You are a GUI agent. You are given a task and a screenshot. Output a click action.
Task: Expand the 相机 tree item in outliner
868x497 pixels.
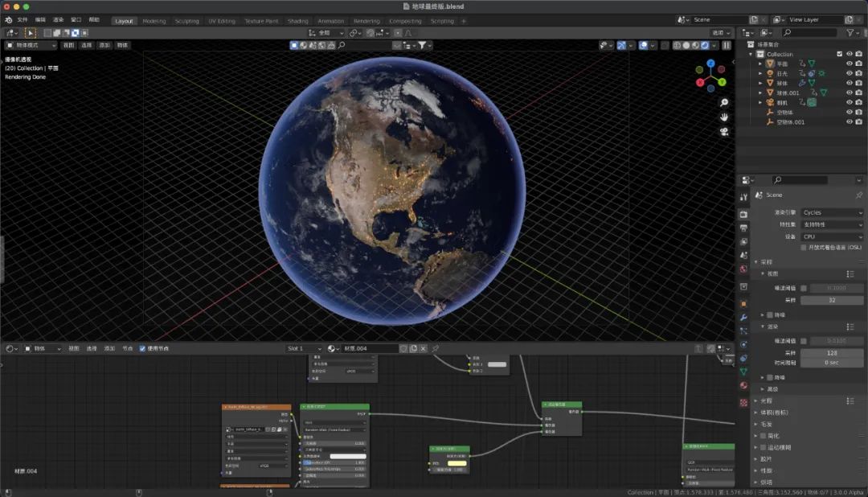point(760,102)
